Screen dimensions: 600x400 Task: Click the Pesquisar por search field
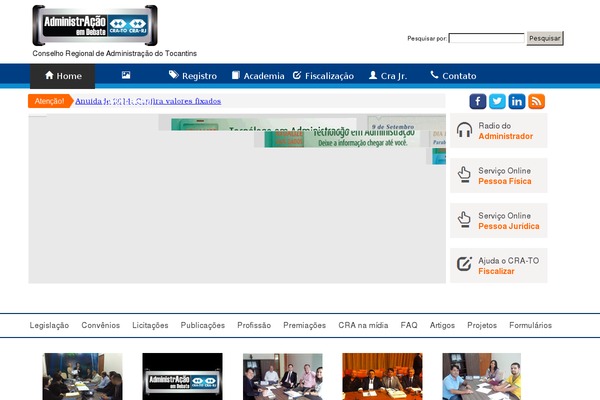[x=486, y=38]
